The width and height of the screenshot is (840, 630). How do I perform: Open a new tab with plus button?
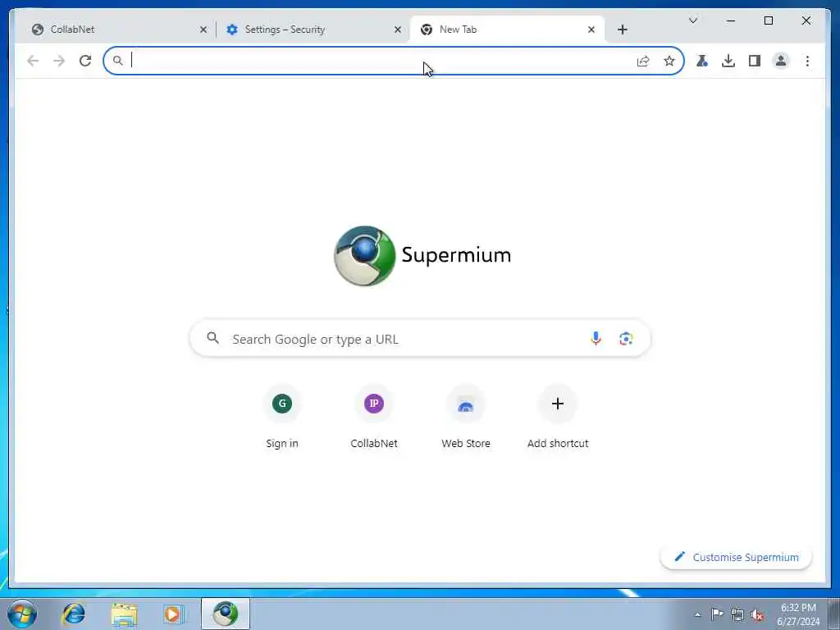[x=622, y=30]
